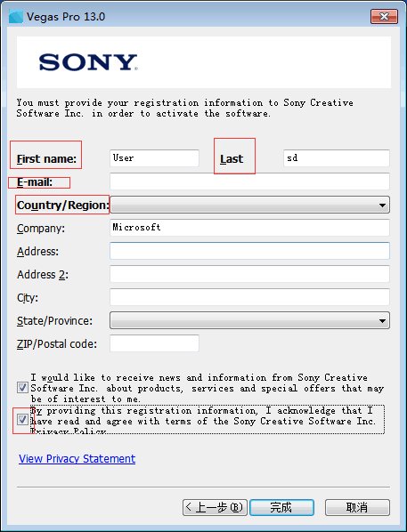The image size is (407, 532).
Task: Click the Last name field containing sd
Action: point(337,158)
